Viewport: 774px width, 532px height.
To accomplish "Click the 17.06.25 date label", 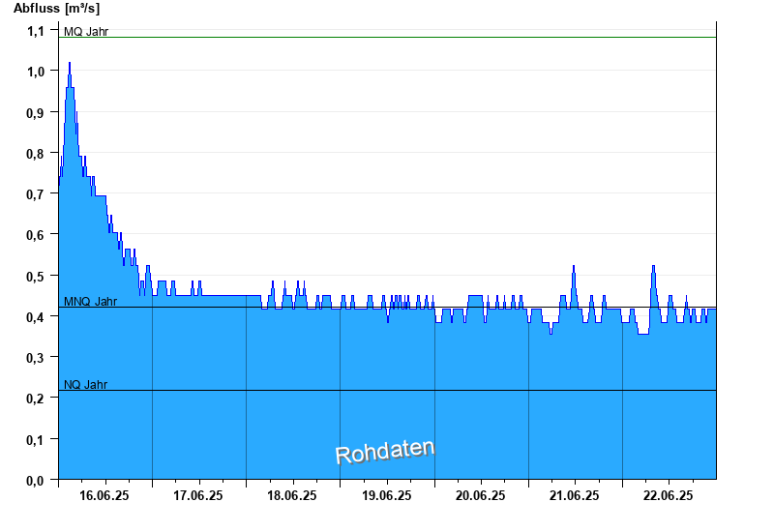I will tap(198, 495).
